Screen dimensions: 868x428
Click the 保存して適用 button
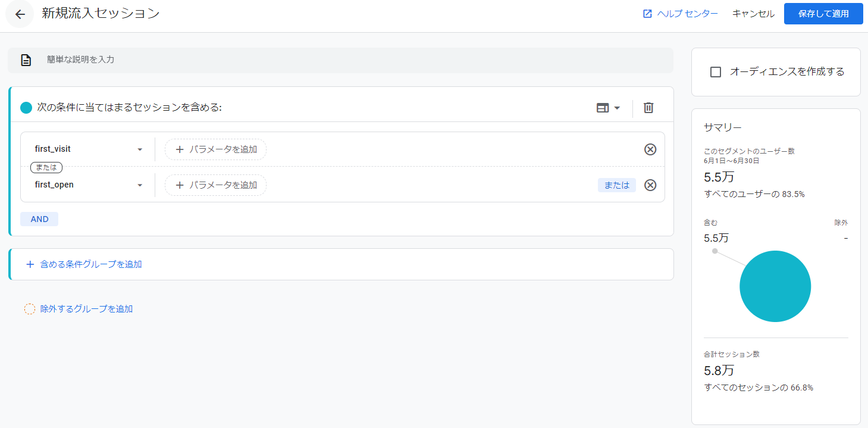click(x=823, y=14)
